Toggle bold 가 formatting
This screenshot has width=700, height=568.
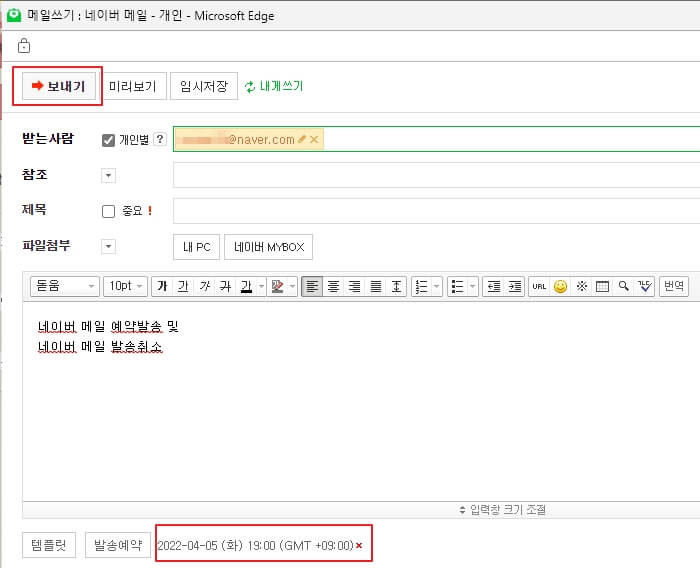pyautogui.click(x=162, y=286)
